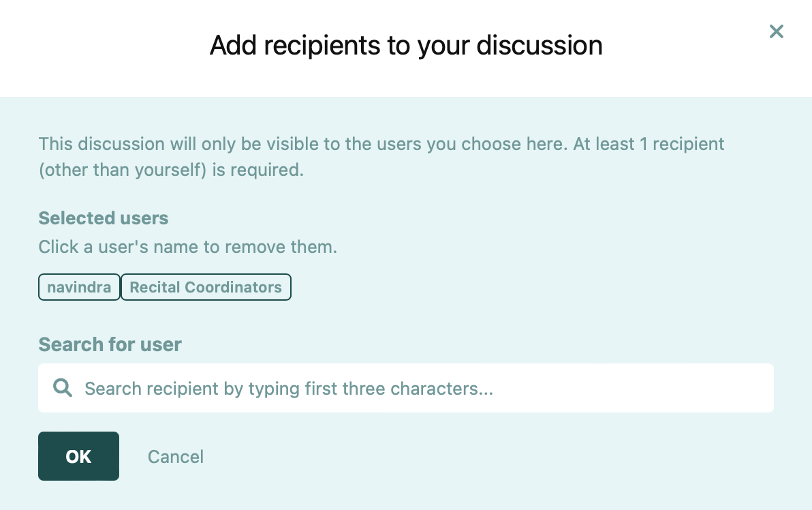The height and width of the screenshot is (510, 812).
Task: Click the 'Search recipient by typing' placeholder text
Action: 288,389
